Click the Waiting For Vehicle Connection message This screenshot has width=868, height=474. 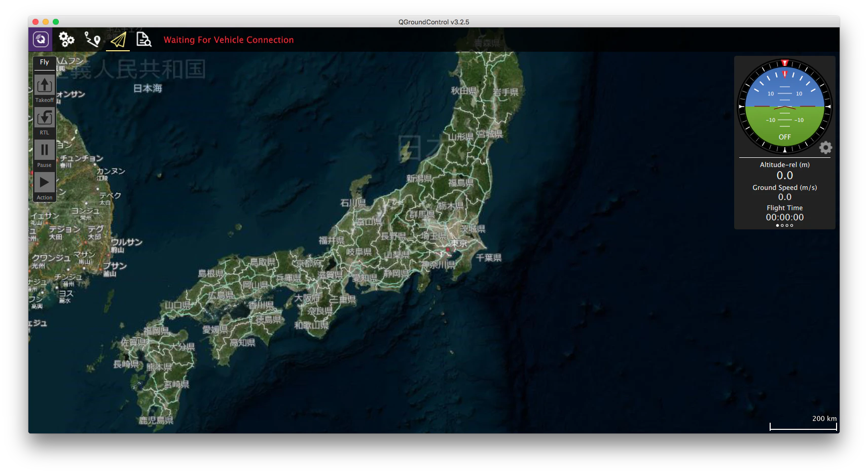229,40
